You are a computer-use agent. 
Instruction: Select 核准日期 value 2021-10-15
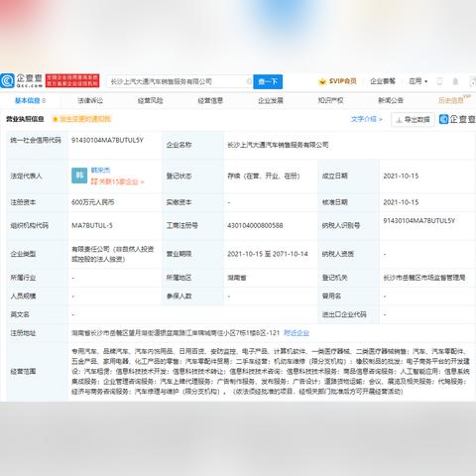pos(401,202)
